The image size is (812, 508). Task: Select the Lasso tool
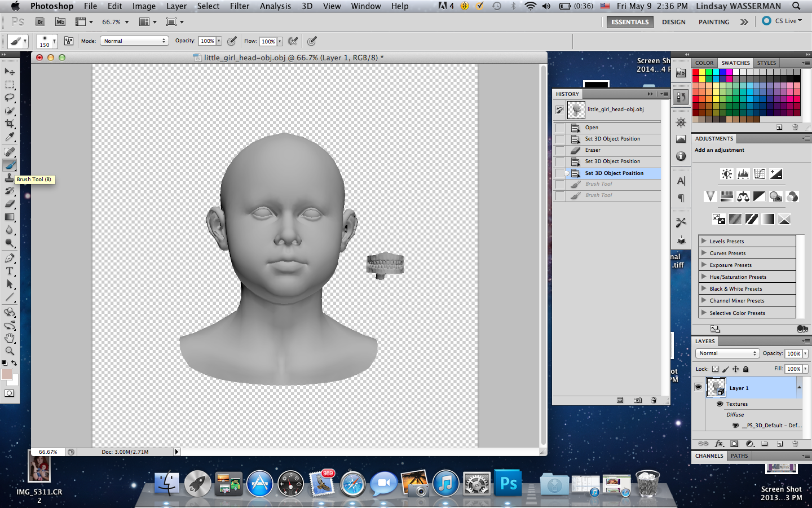click(10, 97)
